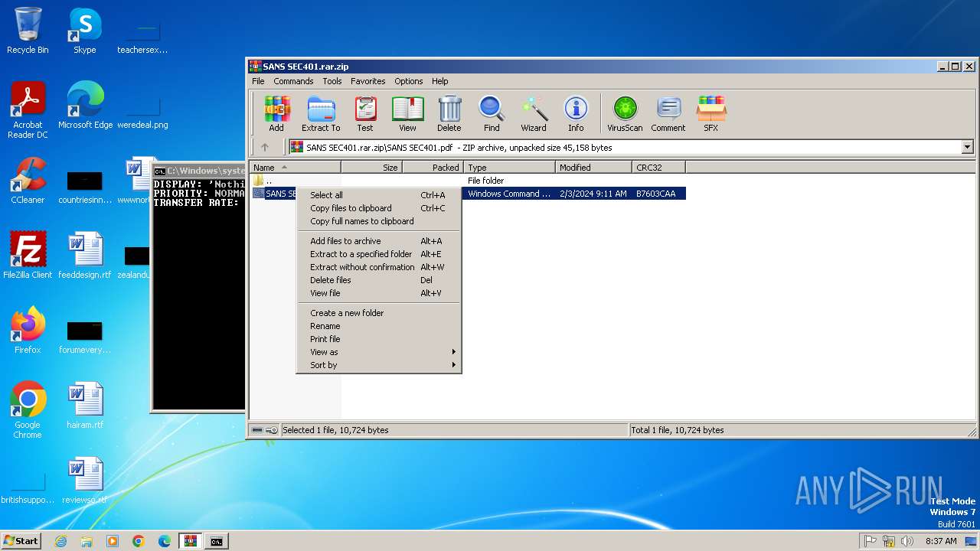Switch to cmd window from taskbar
This screenshot has height=551, width=980.
click(216, 541)
